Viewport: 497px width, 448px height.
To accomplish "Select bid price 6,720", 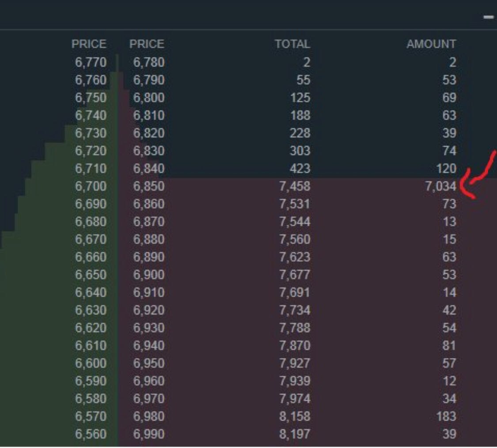I will [x=91, y=151].
